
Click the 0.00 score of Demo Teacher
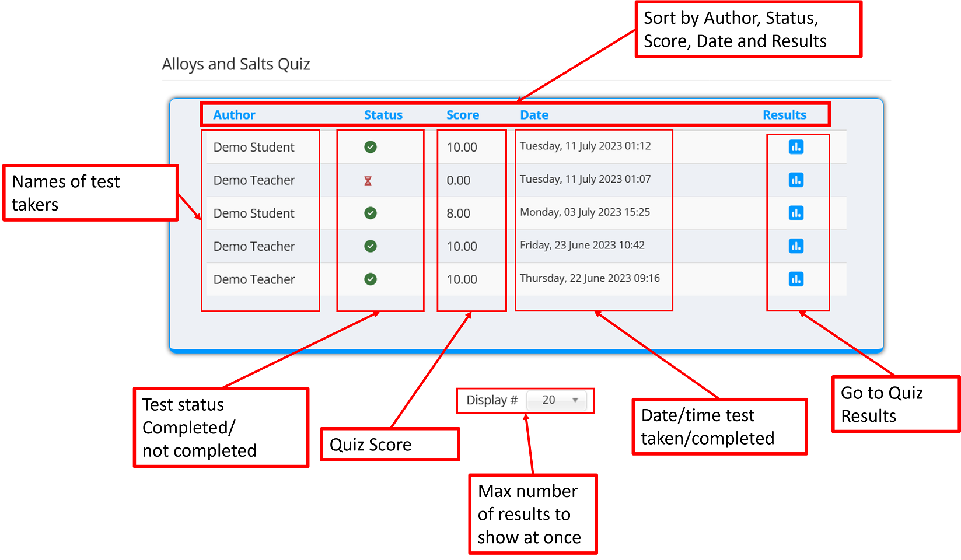tap(458, 181)
